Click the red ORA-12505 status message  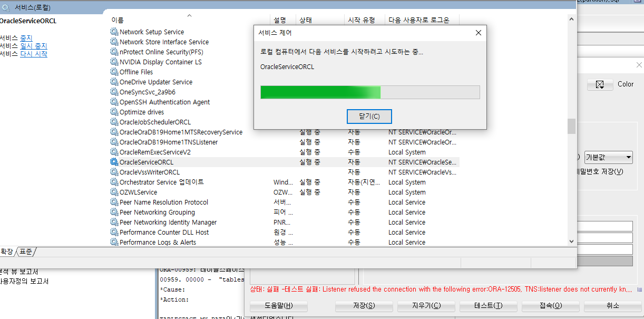(x=441, y=289)
